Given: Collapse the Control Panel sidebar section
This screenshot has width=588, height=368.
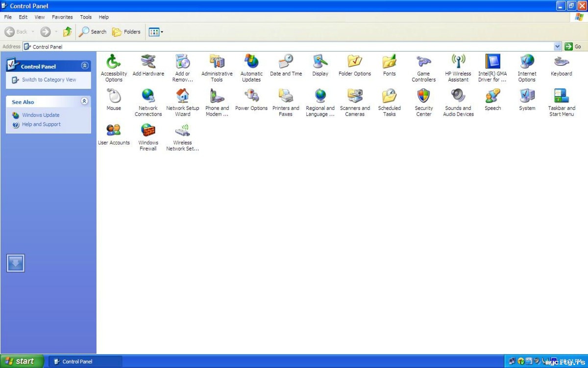Looking at the screenshot, I should [85, 66].
